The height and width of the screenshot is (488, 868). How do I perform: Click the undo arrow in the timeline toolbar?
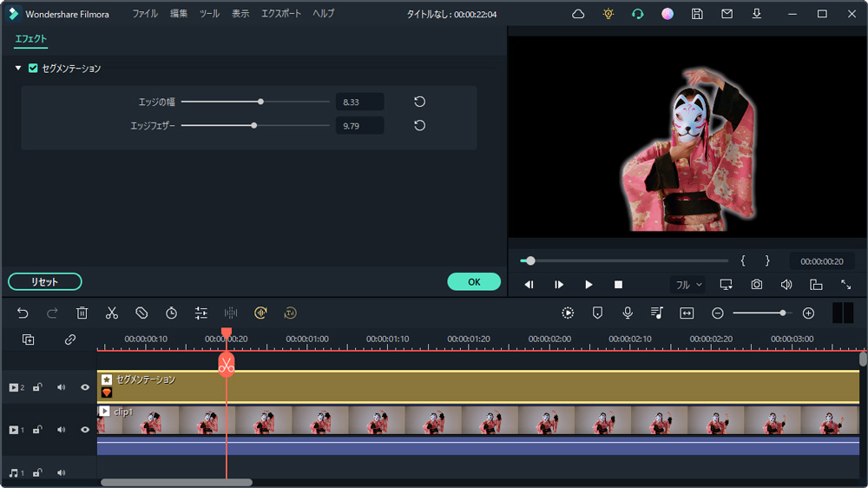23,313
